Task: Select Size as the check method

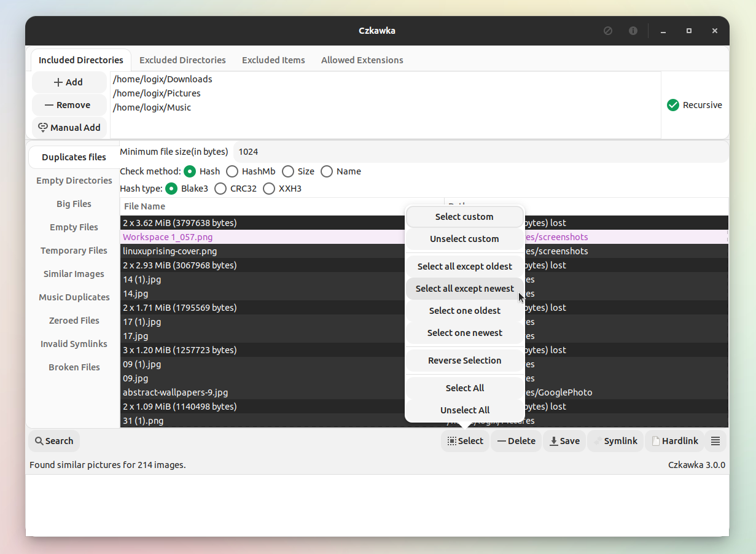Action: point(288,171)
